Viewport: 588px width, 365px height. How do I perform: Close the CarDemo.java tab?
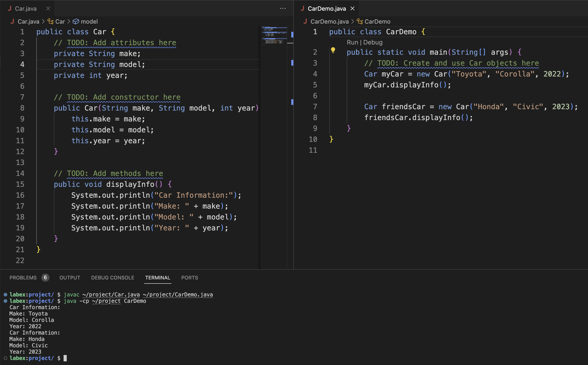click(x=352, y=8)
